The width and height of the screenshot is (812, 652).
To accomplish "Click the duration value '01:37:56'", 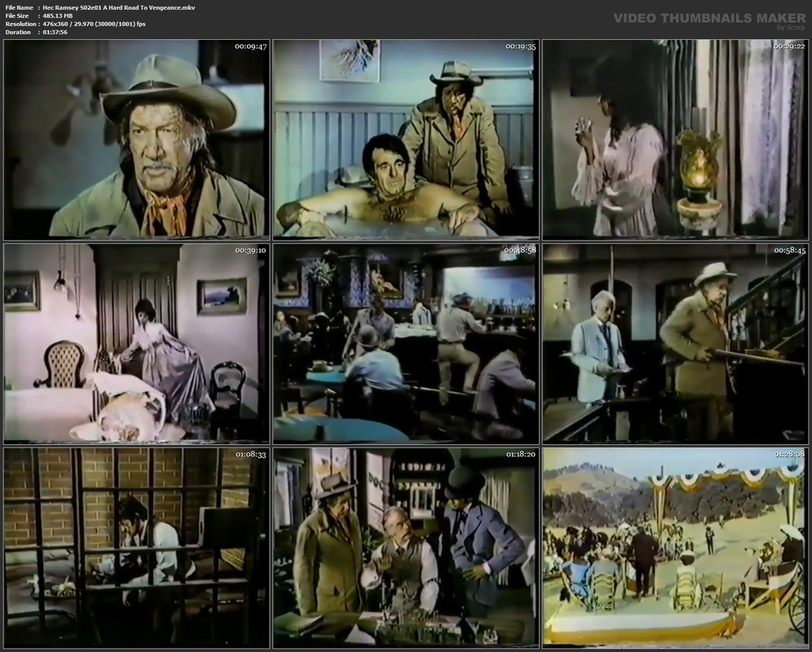I will coord(55,32).
